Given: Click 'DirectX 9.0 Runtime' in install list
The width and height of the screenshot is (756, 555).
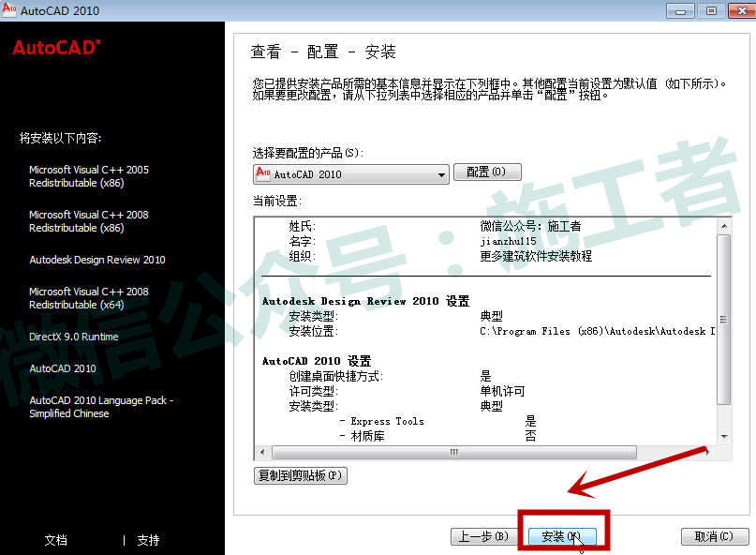Looking at the screenshot, I should 74,337.
